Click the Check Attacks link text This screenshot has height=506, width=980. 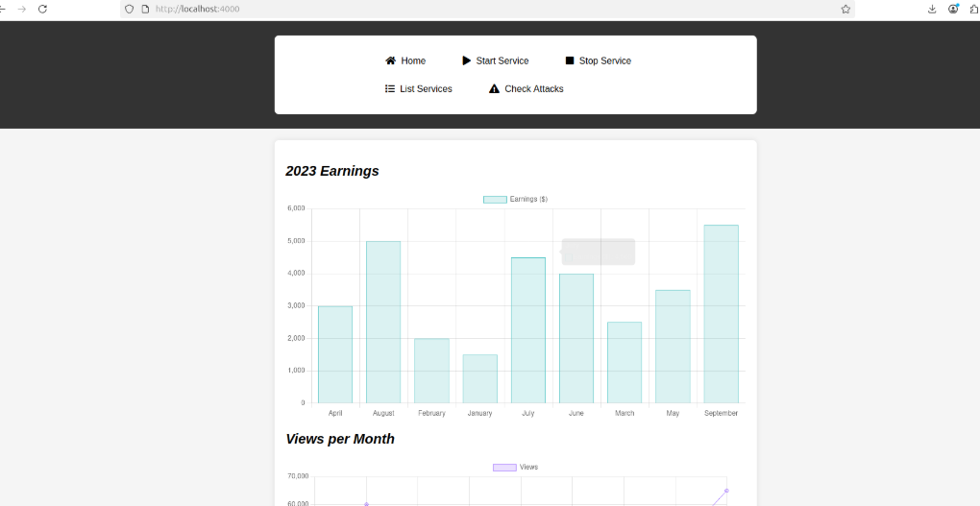coord(533,88)
